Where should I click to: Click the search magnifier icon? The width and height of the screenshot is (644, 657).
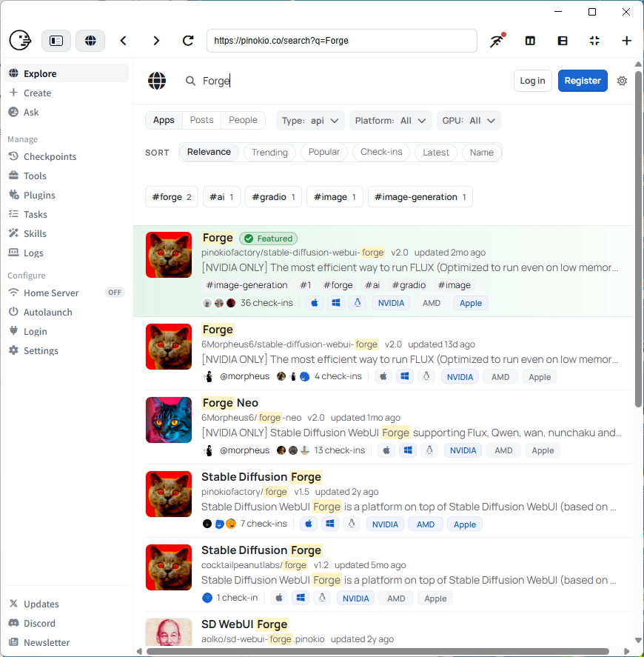tap(190, 81)
